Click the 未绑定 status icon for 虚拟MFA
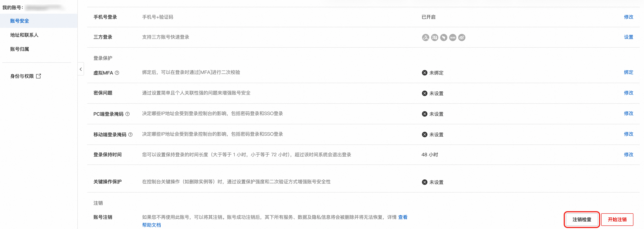Viewport: 644px width, 229px height. [x=424, y=73]
